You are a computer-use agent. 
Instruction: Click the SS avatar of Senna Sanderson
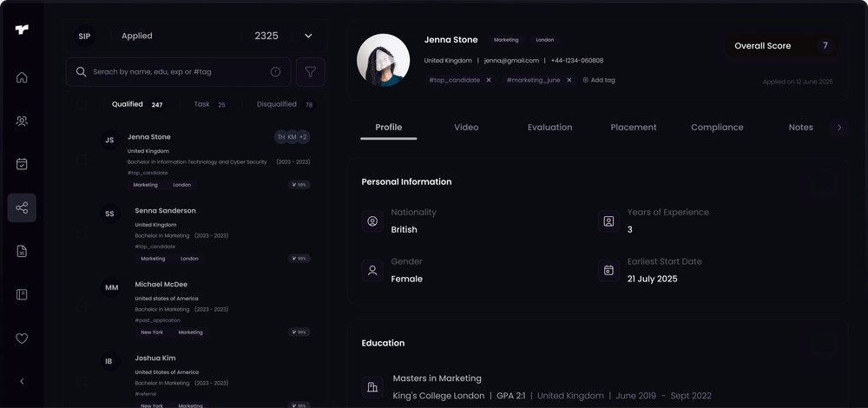pyautogui.click(x=109, y=214)
